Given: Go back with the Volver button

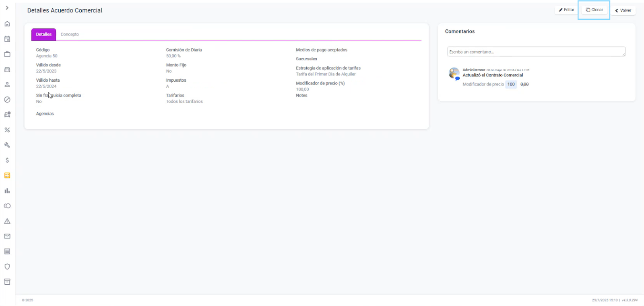Looking at the screenshot, I should [x=623, y=10].
